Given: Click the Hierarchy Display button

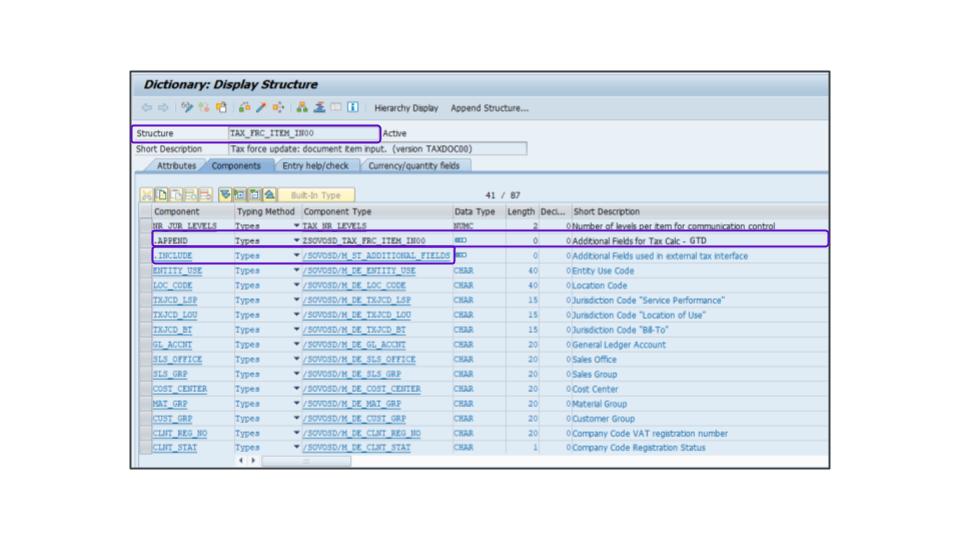Looking at the screenshot, I should (406, 108).
